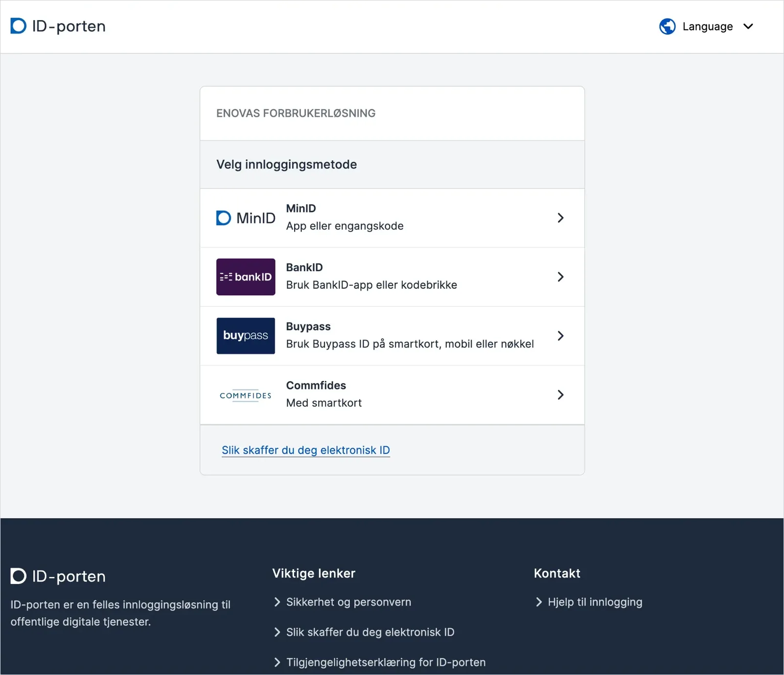
Task: Click 'ENOVAS FORBRUKERLØSNING' heading text
Action: tap(296, 113)
